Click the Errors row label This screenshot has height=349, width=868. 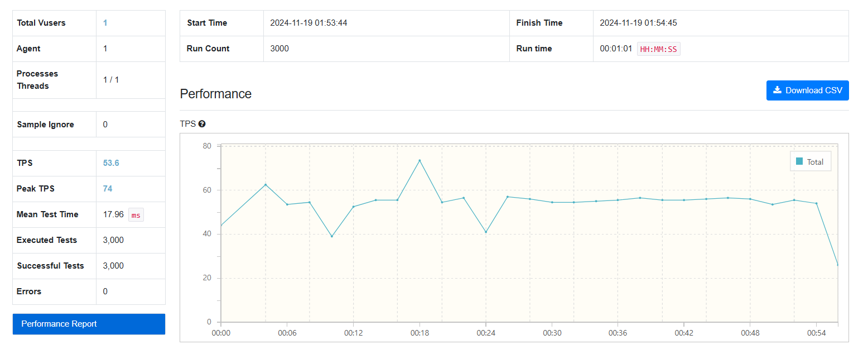(29, 291)
